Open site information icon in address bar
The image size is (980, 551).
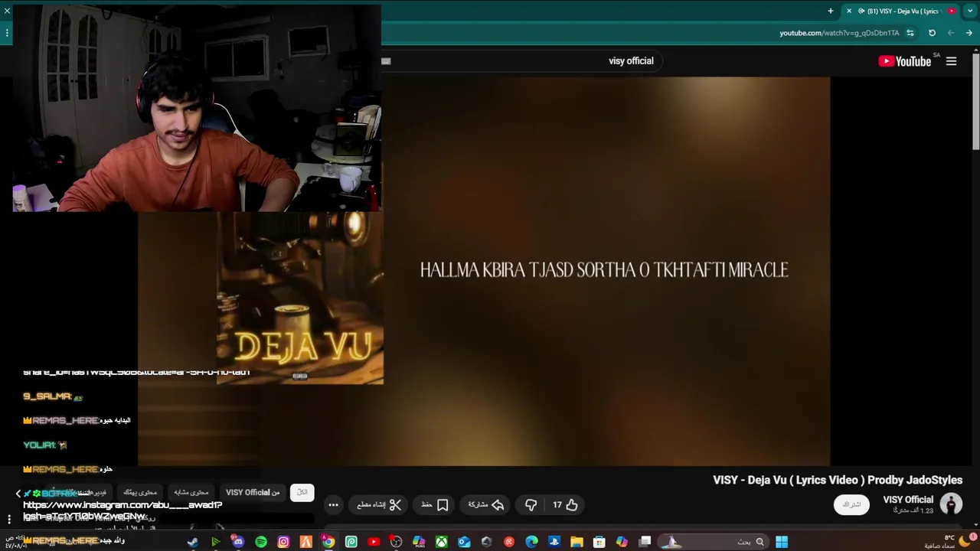[910, 33]
